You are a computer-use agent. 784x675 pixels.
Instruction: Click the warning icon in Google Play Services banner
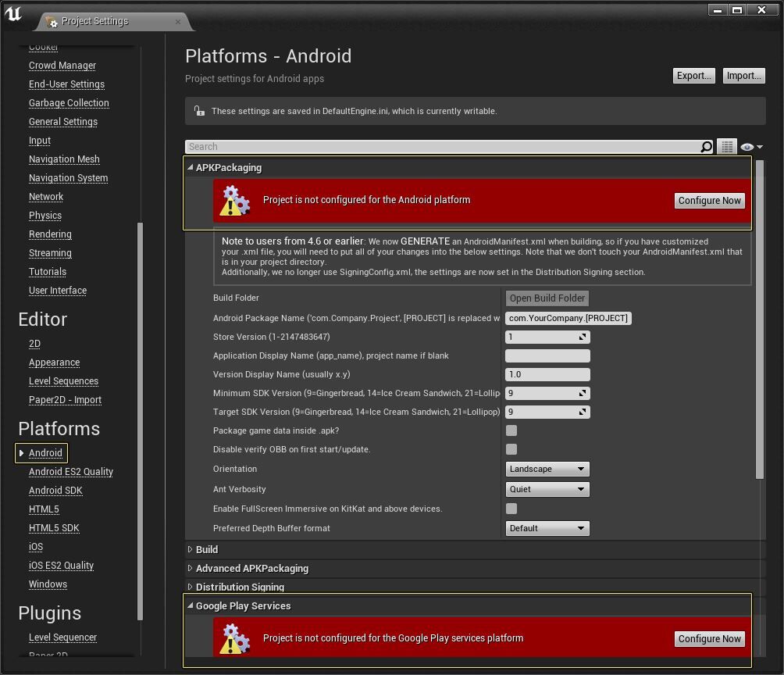point(235,638)
